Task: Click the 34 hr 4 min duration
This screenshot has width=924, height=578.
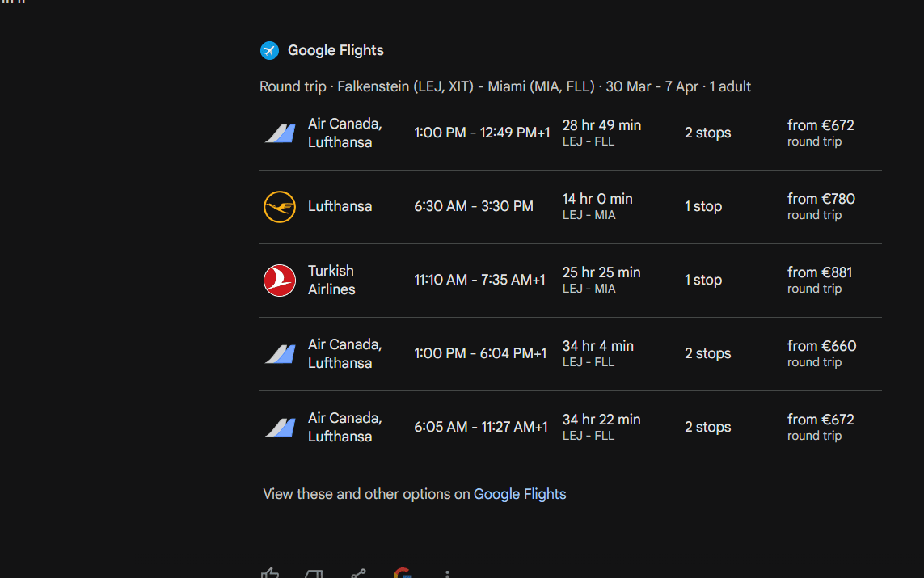Action: (x=597, y=346)
